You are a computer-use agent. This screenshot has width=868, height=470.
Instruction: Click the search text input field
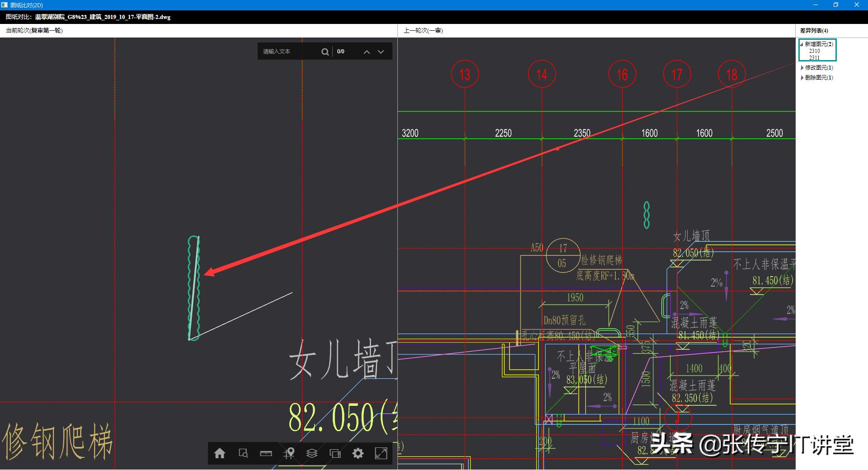click(x=285, y=51)
